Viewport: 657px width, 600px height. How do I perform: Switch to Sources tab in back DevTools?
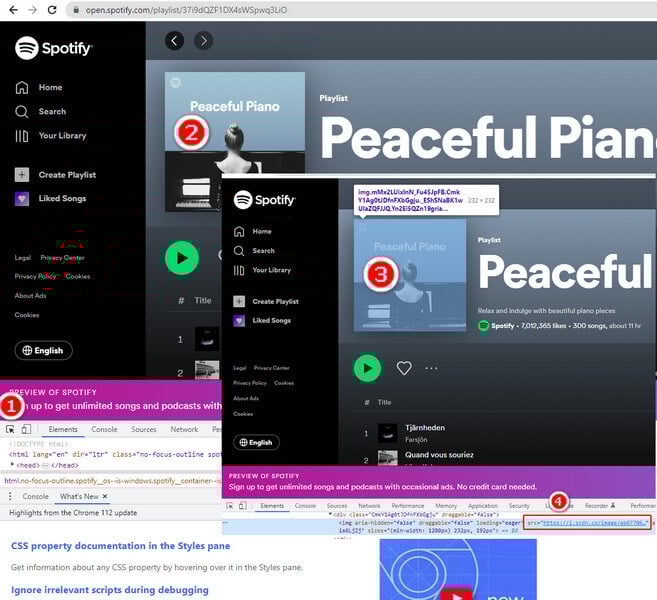point(144,429)
